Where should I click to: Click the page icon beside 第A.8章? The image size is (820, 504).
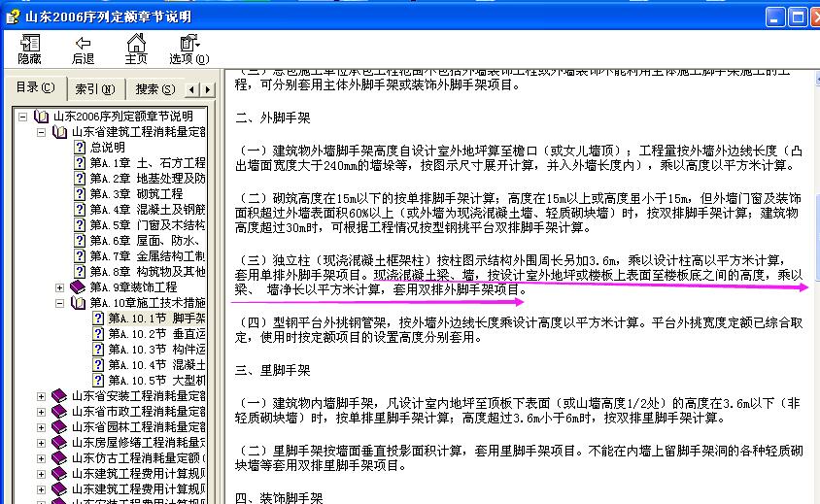(80, 272)
